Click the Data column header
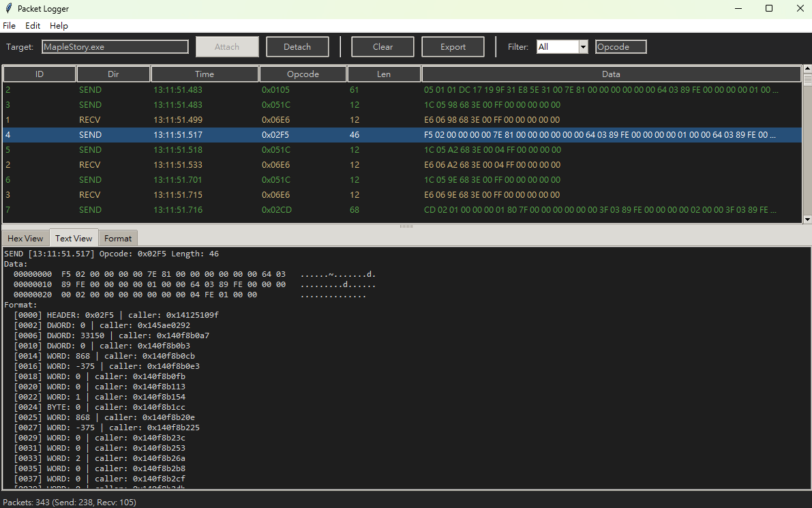The width and height of the screenshot is (812, 508). pos(611,74)
